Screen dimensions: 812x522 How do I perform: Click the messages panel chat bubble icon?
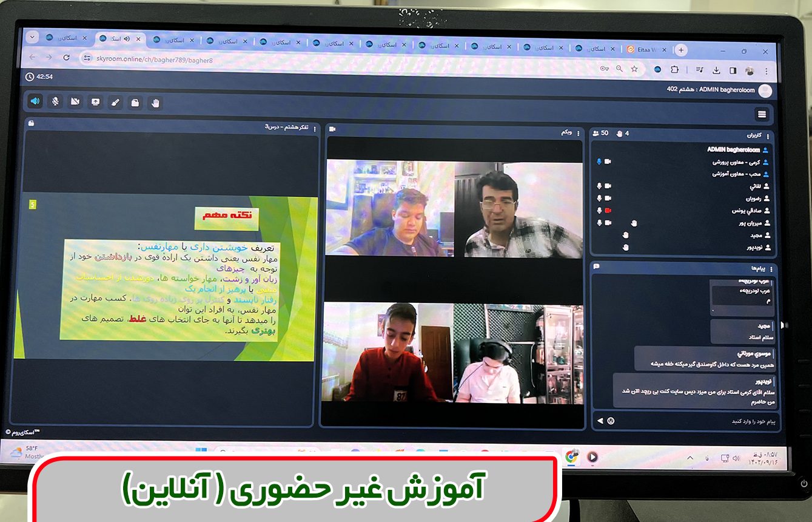click(597, 266)
